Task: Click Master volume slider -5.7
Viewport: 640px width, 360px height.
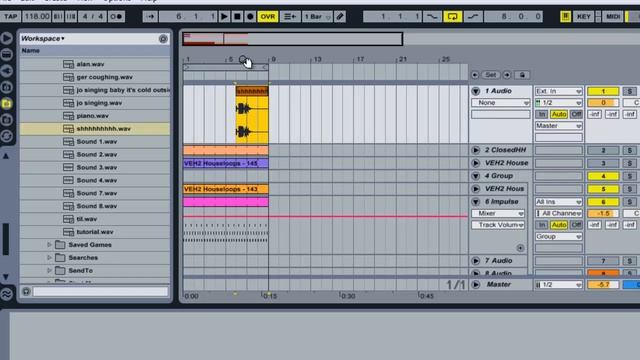Action: 603,285
